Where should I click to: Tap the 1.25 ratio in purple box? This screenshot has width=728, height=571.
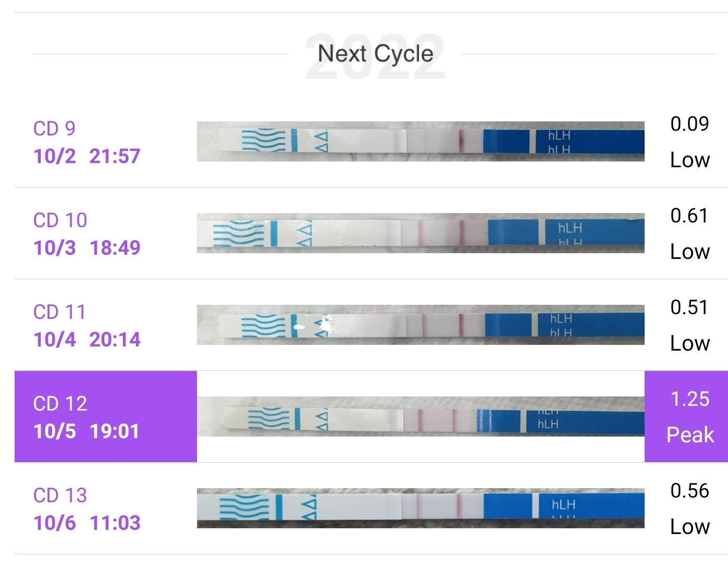689,399
